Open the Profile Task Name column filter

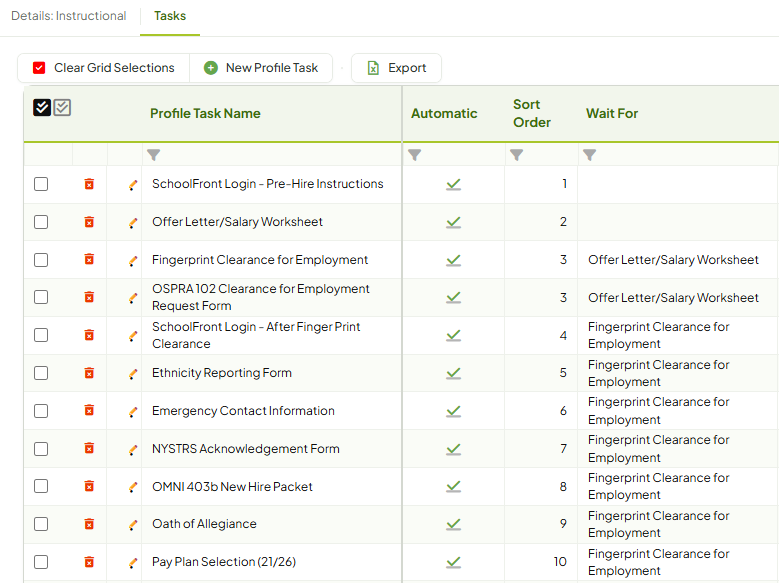pyautogui.click(x=154, y=155)
